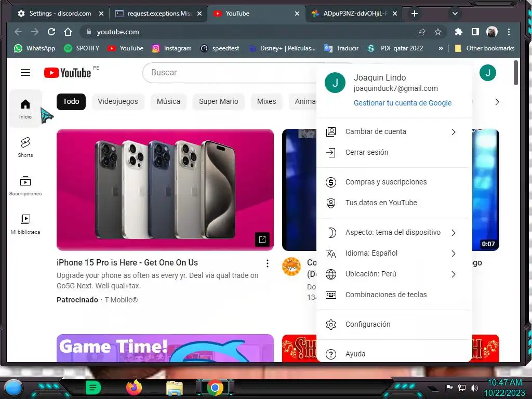The height and width of the screenshot is (399, 532).
Task: Click the volume speaker tray icon
Action: point(474,388)
